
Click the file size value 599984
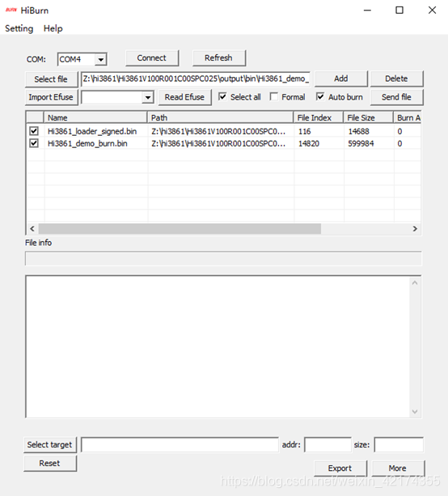coord(361,143)
